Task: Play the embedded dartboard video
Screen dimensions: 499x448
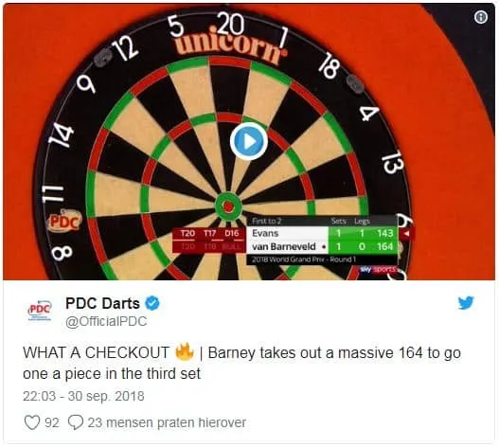Action: [249, 141]
